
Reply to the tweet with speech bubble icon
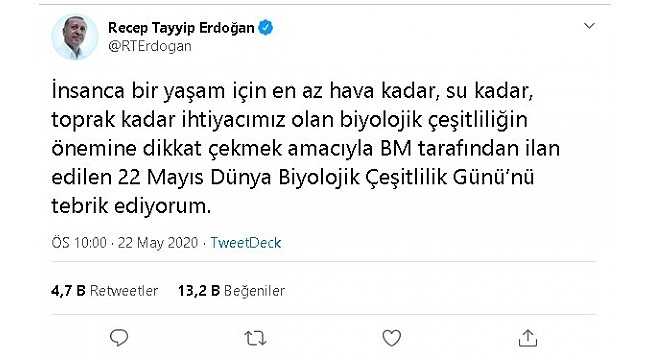coord(119,338)
